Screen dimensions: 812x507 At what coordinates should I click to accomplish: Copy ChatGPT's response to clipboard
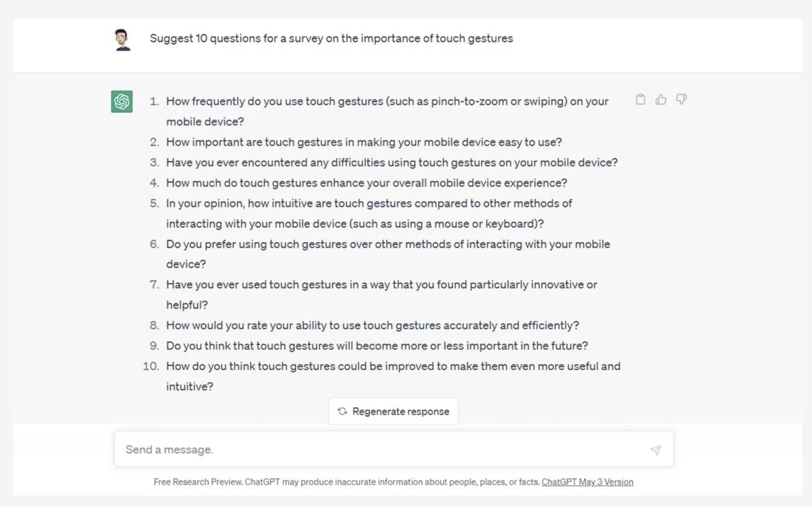click(x=640, y=99)
